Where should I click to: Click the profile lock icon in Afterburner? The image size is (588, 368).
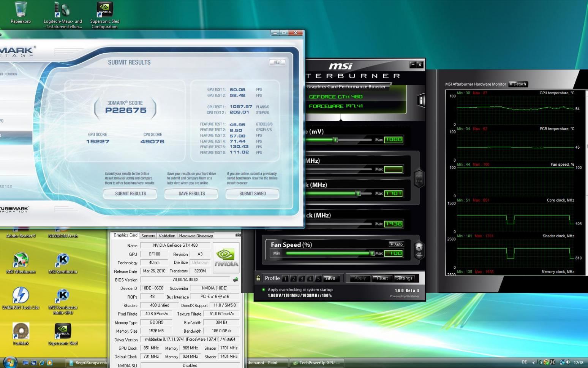click(x=258, y=278)
